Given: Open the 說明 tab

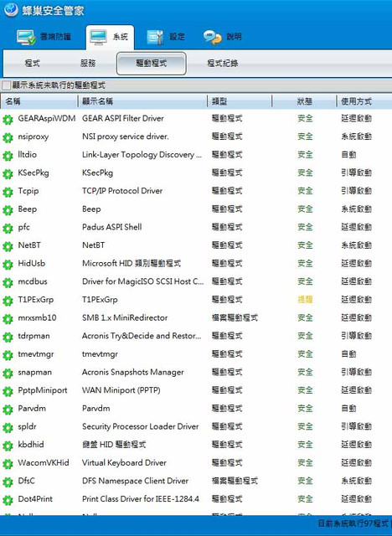Looking at the screenshot, I should coord(223,37).
